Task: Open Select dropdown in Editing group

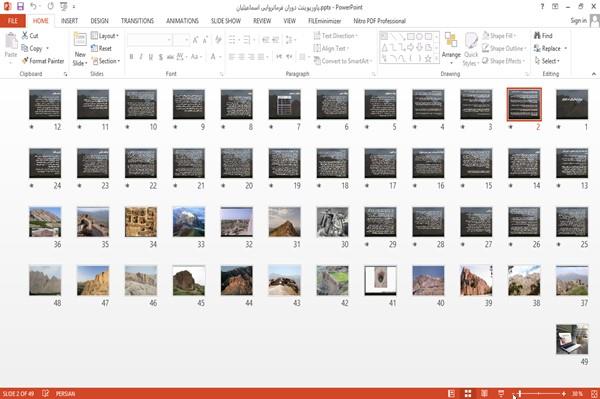Action: point(547,61)
